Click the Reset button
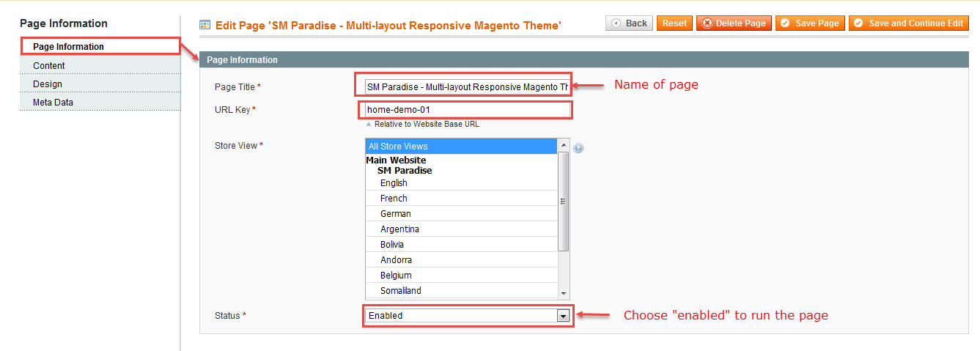Screen dimensions: 980x351 point(674,23)
